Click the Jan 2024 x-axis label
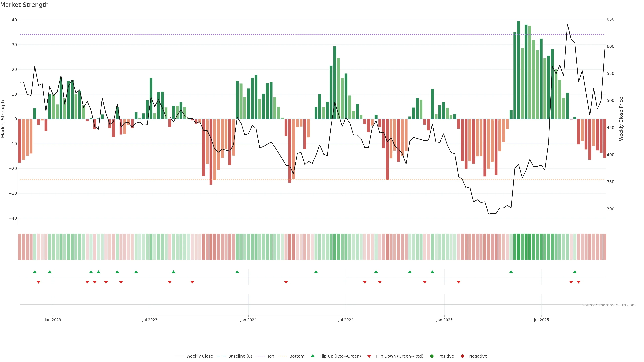The image size is (644, 362). coord(248,320)
